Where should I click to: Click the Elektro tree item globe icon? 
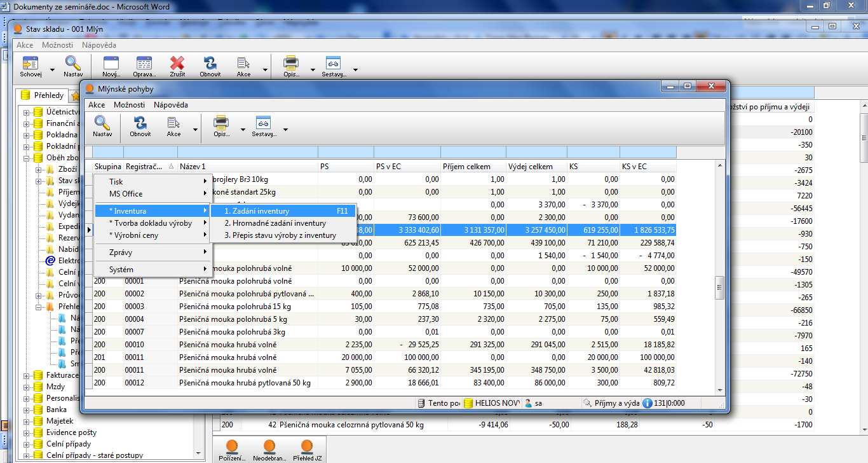(x=51, y=260)
